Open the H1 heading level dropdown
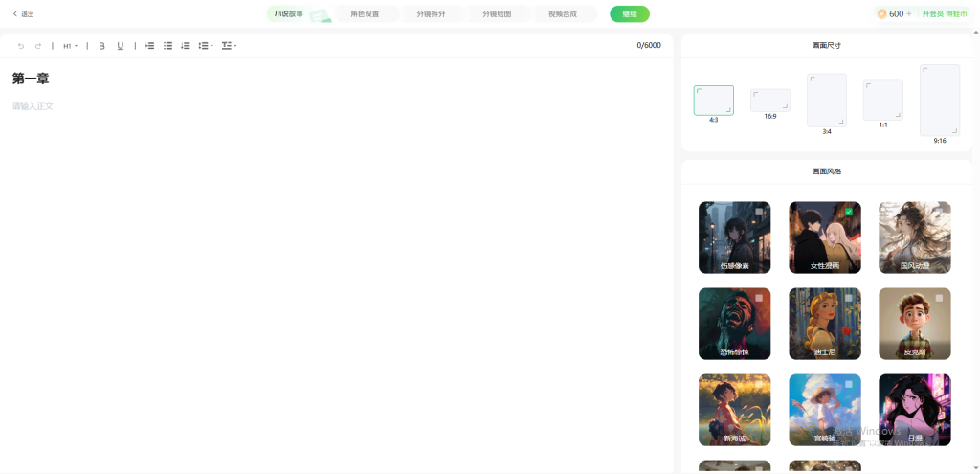This screenshot has width=980, height=474. (x=70, y=46)
